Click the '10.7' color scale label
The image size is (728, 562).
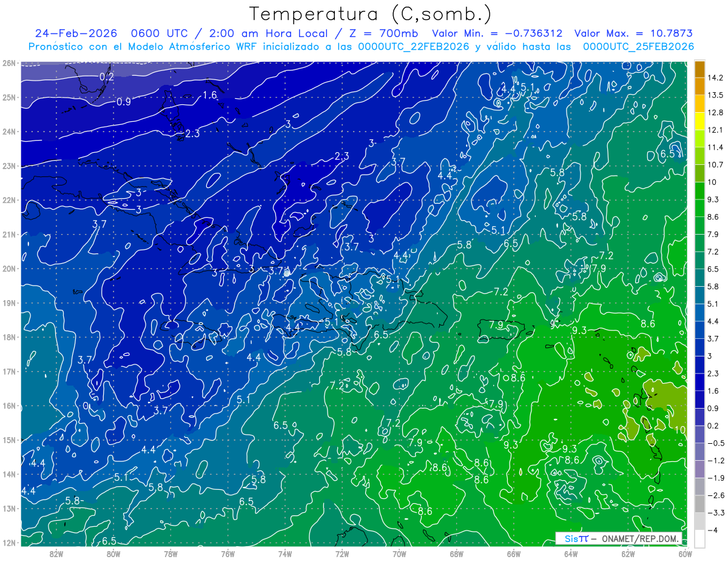pos(716,164)
